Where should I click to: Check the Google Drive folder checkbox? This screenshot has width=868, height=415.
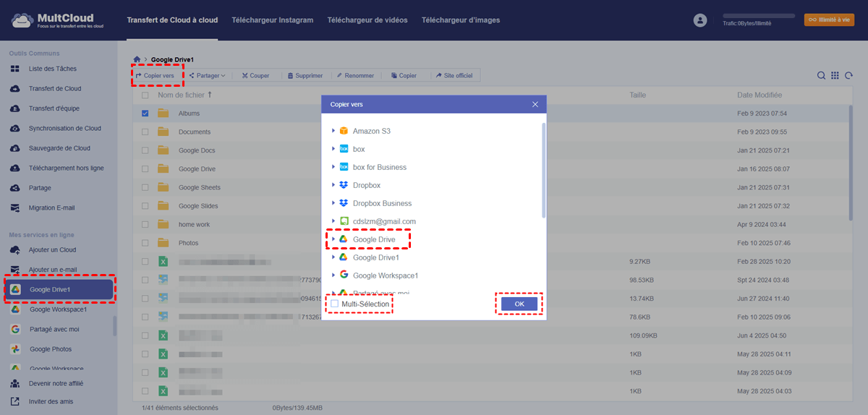[x=145, y=169]
